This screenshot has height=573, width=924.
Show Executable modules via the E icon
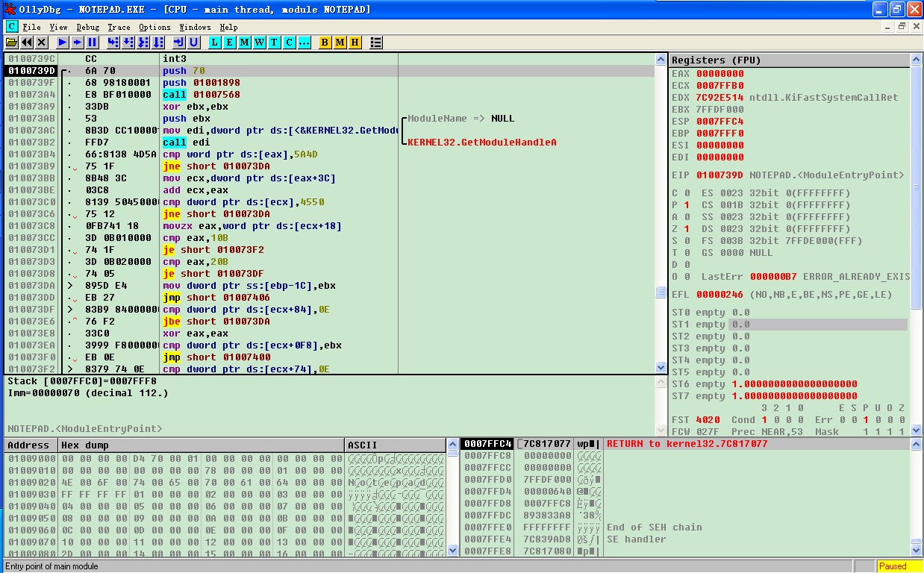(230, 43)
